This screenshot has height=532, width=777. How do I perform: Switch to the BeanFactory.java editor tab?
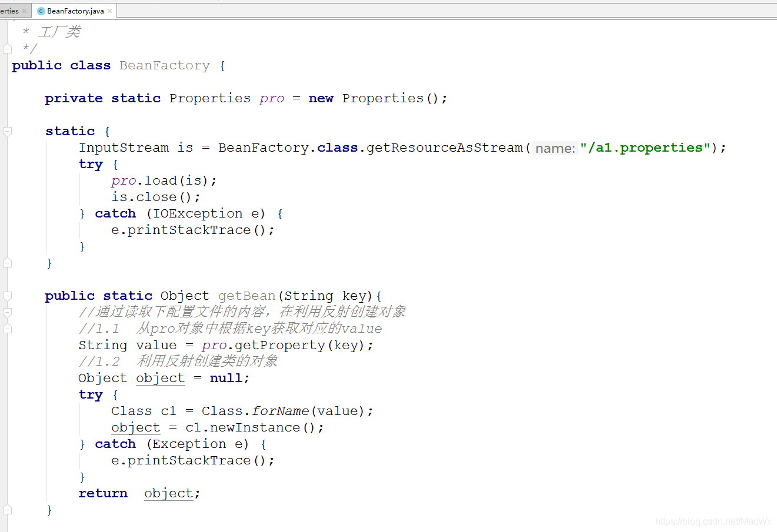(75, 11)
